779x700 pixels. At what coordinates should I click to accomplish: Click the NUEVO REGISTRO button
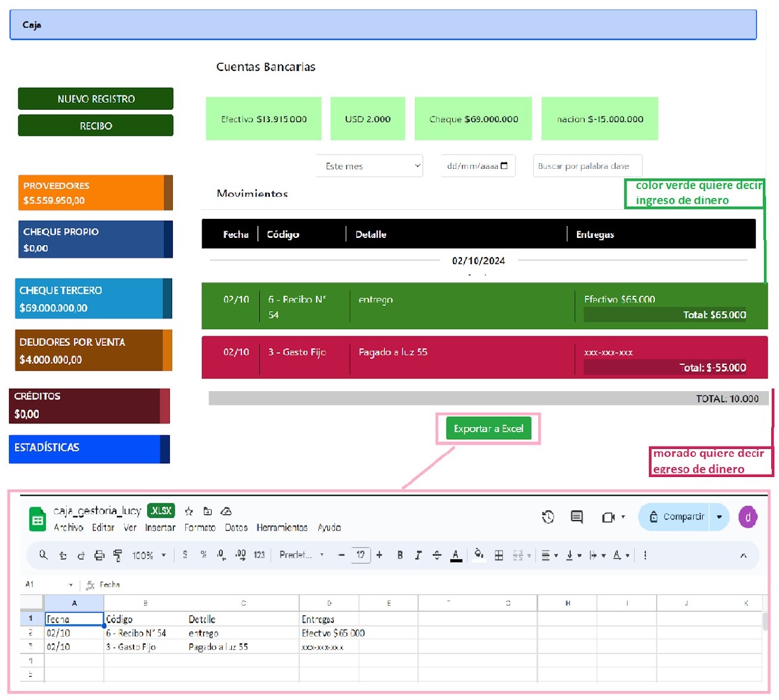click(95, 99)
